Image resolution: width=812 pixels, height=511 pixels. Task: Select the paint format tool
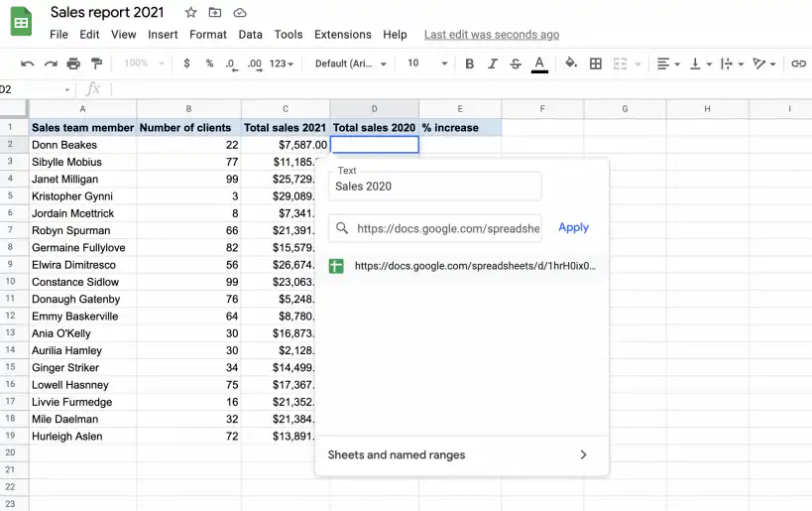(96, 64)
